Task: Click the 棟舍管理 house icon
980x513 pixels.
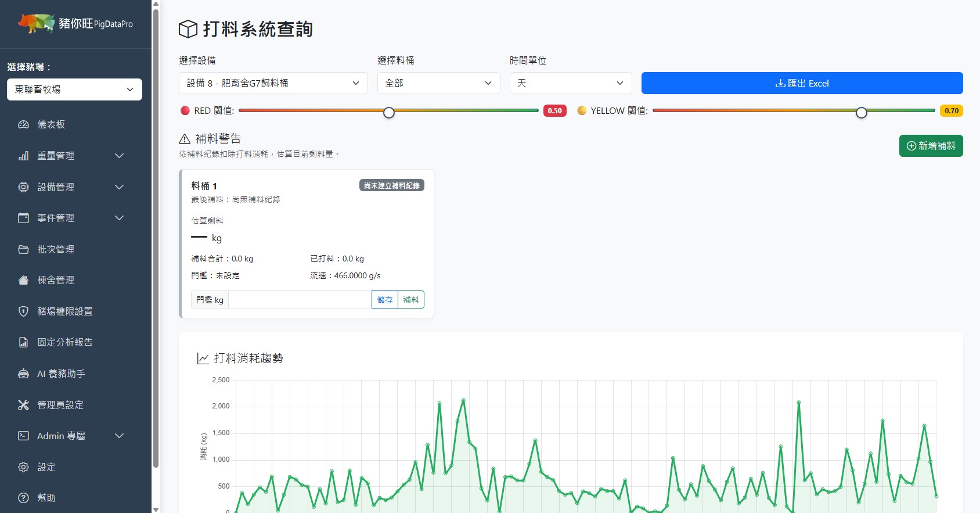Action: pos(23,280)
